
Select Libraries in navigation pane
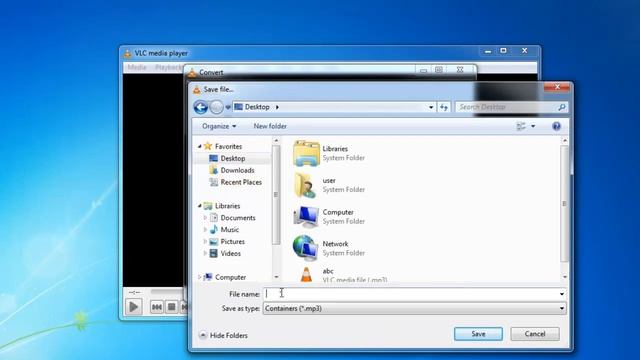point(227,206)
